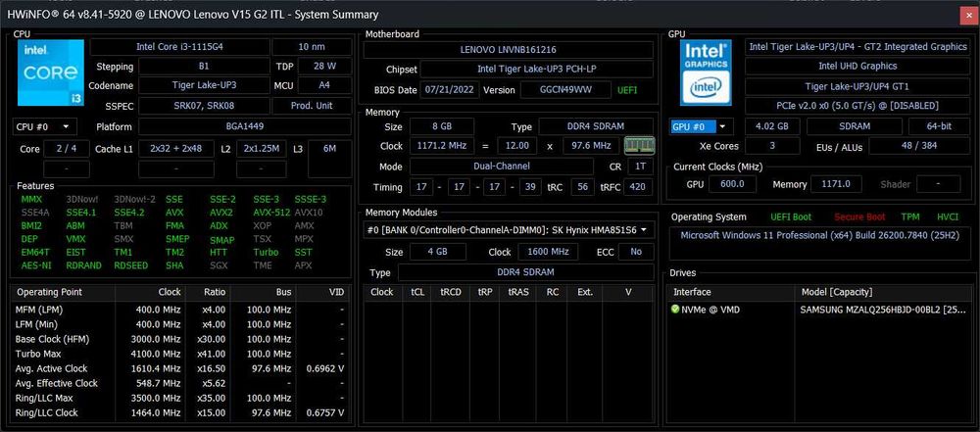980x432 pixels.
Task: Click the BIOS Version GGCN49WW field
Action: click(x=565, y=90)
